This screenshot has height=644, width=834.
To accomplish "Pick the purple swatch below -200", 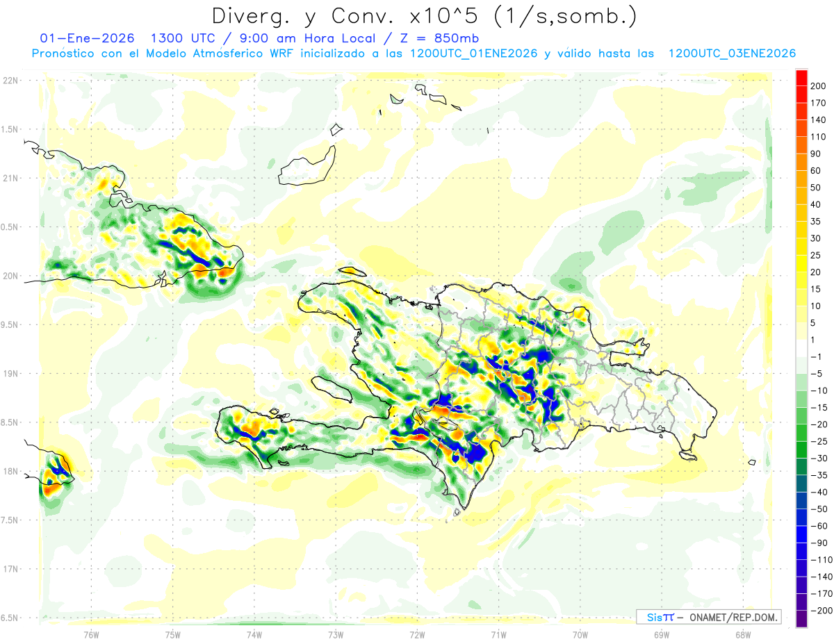I will (x=801, y=618).
